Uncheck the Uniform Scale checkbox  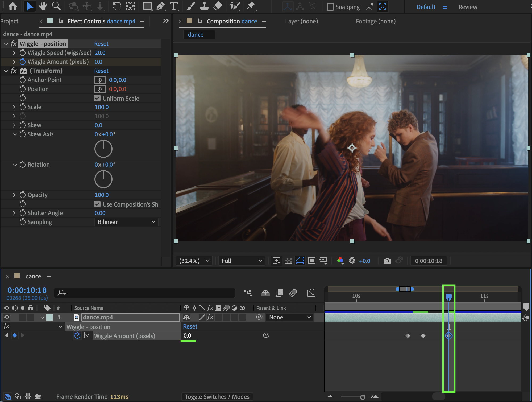(x=97, y=98)
